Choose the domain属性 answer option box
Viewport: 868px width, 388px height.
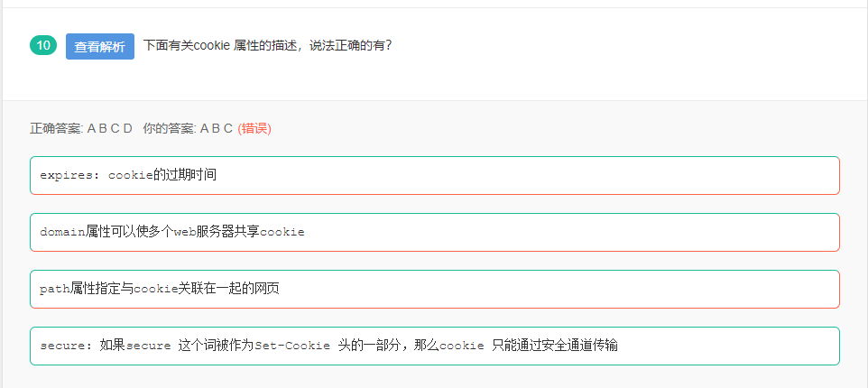434,232
